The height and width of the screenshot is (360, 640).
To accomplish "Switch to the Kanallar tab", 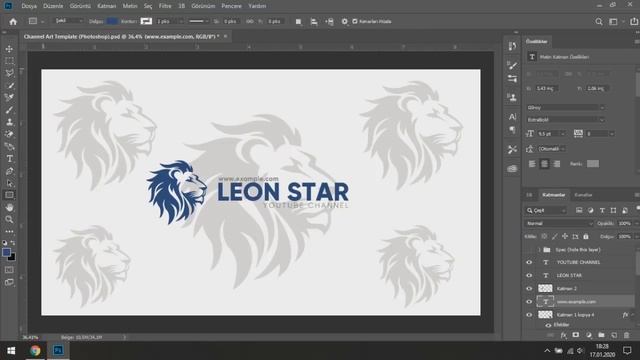I will point(583,195).
